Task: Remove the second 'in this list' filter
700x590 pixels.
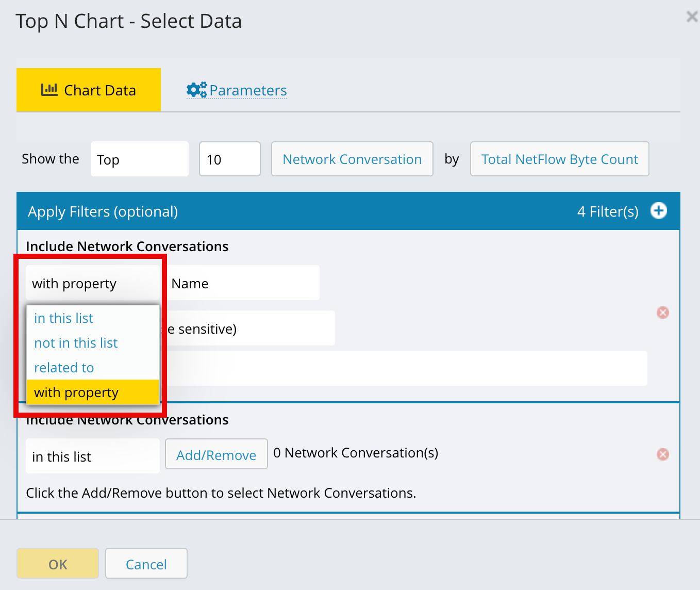Action: coord(662,454)
